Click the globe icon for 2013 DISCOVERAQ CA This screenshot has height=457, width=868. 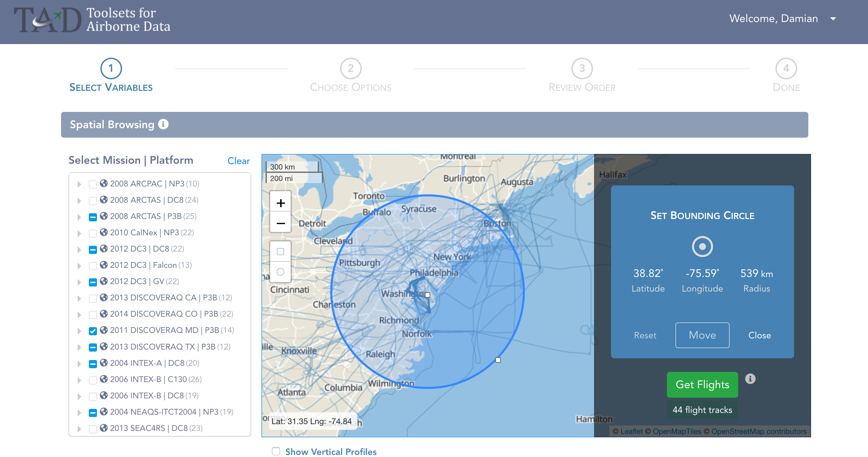point(104,297)
